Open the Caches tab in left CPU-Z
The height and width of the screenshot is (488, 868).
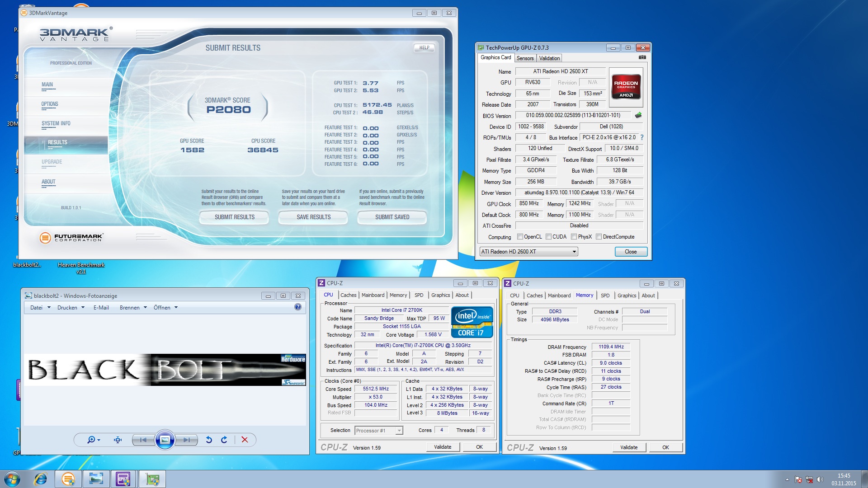[x=348, y=295]
